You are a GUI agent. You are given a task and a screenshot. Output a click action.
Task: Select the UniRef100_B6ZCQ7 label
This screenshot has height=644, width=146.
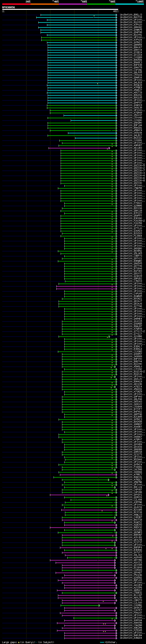[131, 138]
